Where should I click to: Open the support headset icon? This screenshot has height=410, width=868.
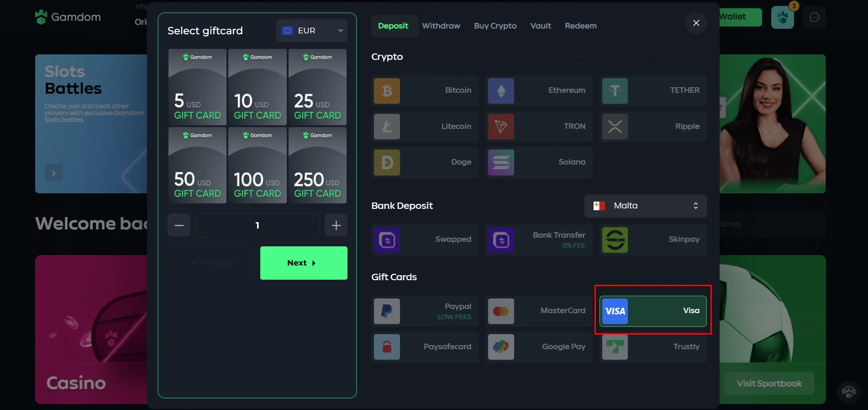point(849,392)
